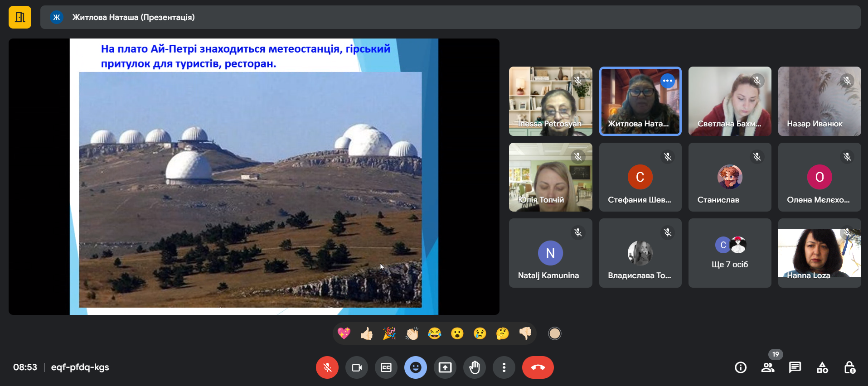Send the heart reaction emoji
The height and width of the screenshot is (386, 868).
pyautogui.click(x=344, y=334)
